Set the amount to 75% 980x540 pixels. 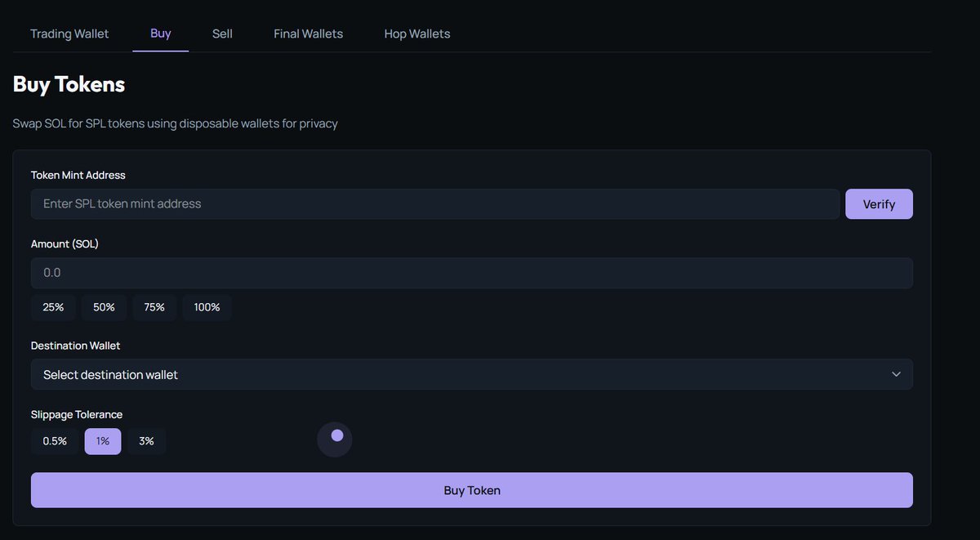click(x=154, y=307)
